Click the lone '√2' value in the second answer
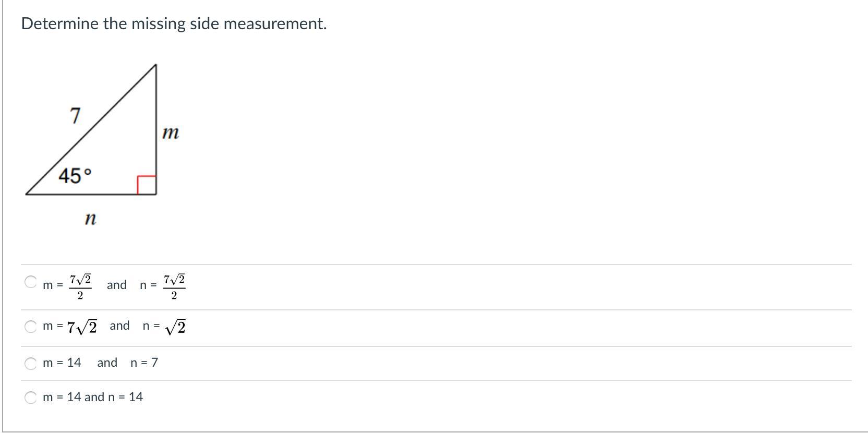The image size is (868, 433). (x=175, y=327)
